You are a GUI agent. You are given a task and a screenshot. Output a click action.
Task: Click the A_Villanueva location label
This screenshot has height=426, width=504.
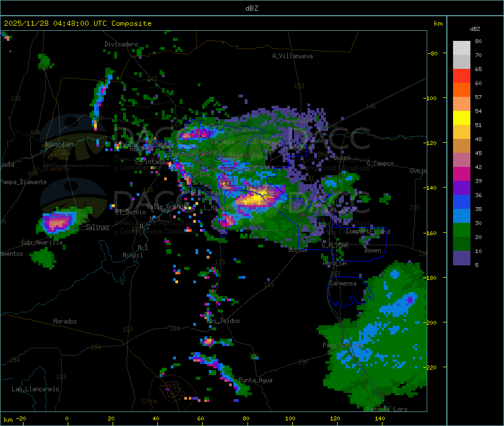[x=292, y=56]
